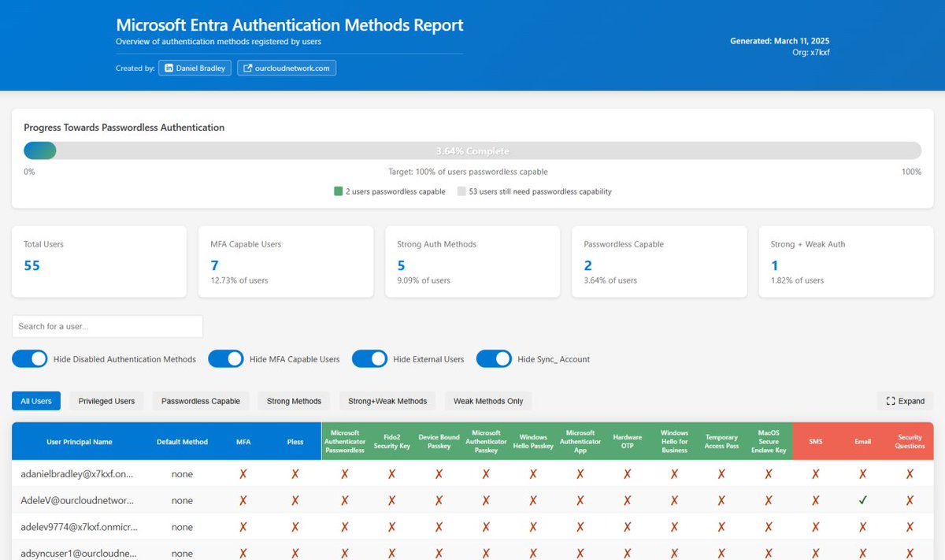Click the MFA Capable Users card
This screenshot has height=560, width=945.
(x=286, y=261)
